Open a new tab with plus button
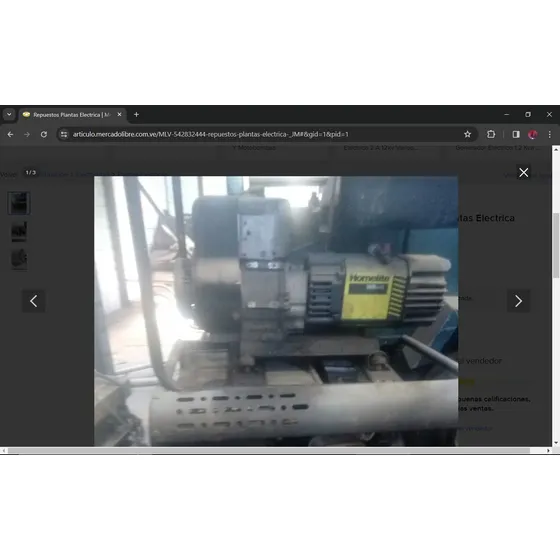The width and height of the screenshot is (560, 560). point(136,114)
